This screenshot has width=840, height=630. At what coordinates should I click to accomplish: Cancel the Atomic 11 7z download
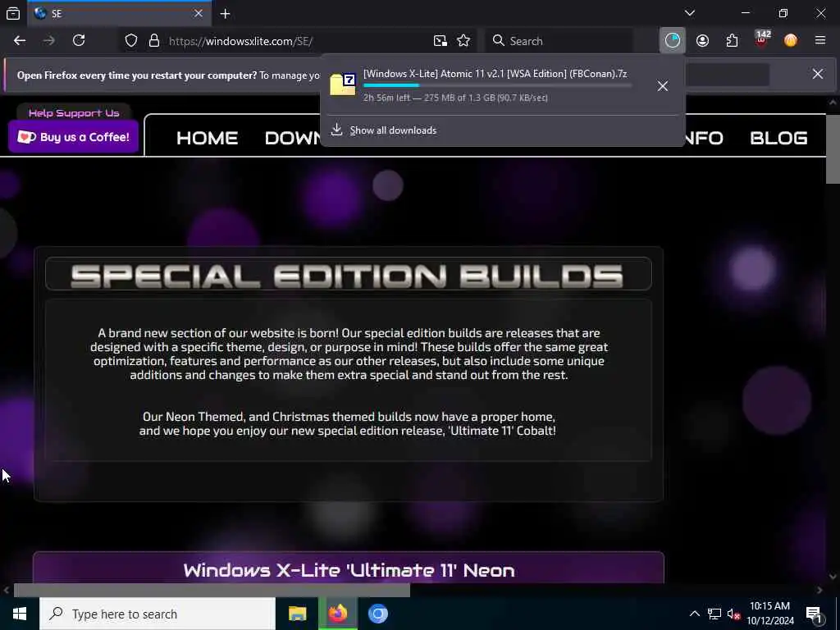pos(663,85)
